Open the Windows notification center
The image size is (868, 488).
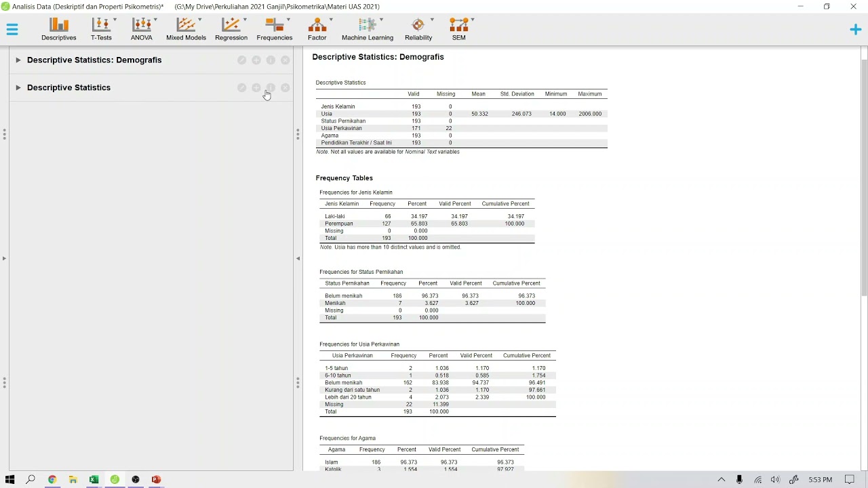850,480
